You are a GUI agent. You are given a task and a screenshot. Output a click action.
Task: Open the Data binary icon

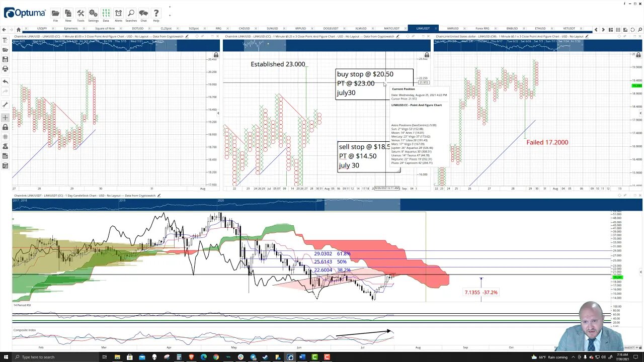tap(106, 13)
